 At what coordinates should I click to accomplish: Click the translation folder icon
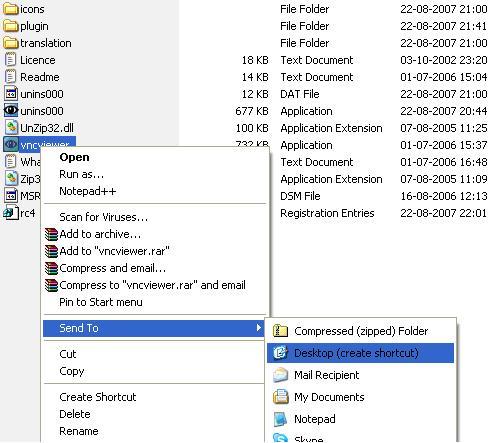(x=10, y=43)
